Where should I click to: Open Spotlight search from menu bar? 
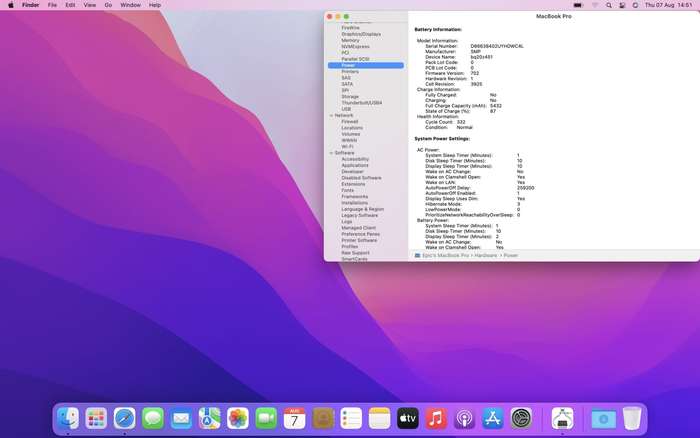(x=608, y=5)
